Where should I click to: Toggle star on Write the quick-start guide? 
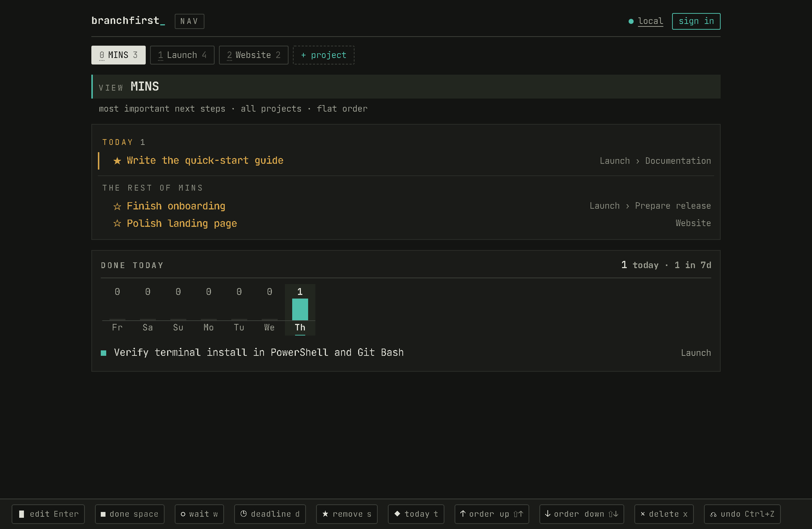pyautogui.click(x=117, y=161)
